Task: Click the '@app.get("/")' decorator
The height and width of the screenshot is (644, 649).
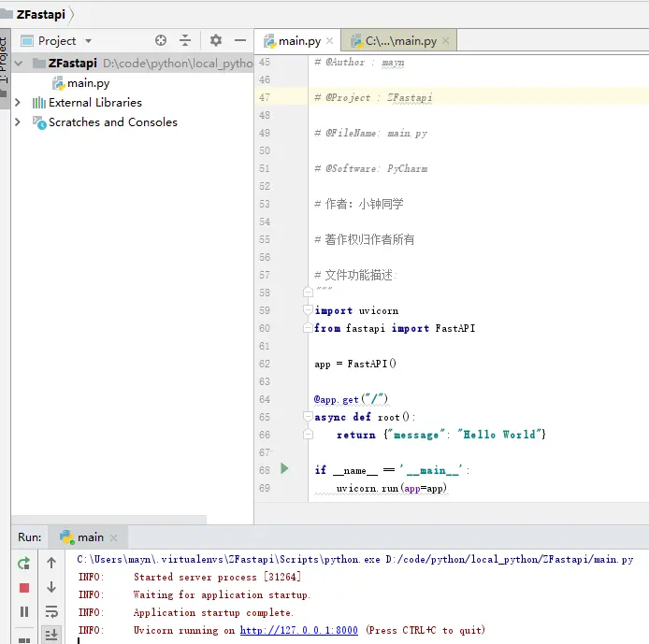Action: [x=351, y=399]
